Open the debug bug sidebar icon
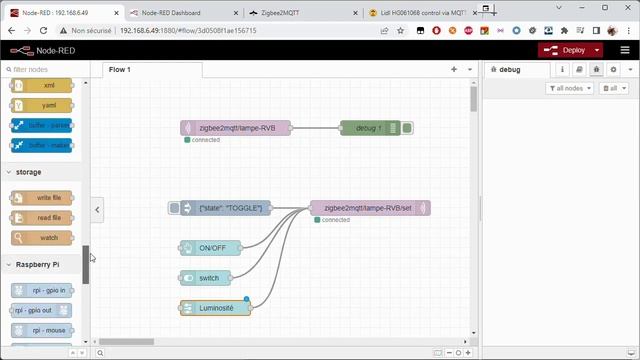The image size is (640, 360). [x=596, y=69]
